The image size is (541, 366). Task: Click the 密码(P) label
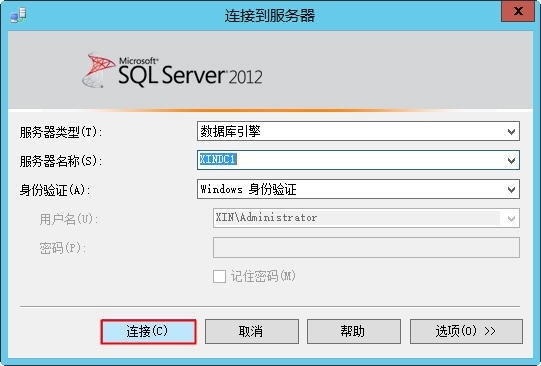62,248
